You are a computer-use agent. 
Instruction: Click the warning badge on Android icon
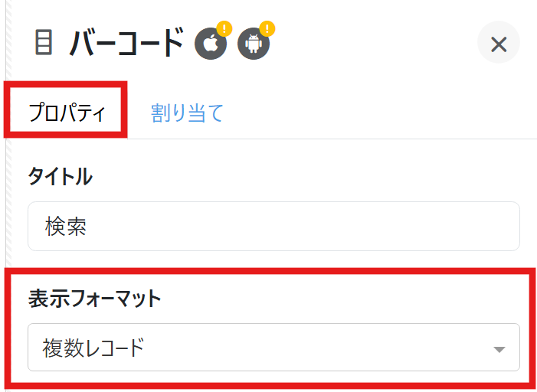click(x=267, y=29)
